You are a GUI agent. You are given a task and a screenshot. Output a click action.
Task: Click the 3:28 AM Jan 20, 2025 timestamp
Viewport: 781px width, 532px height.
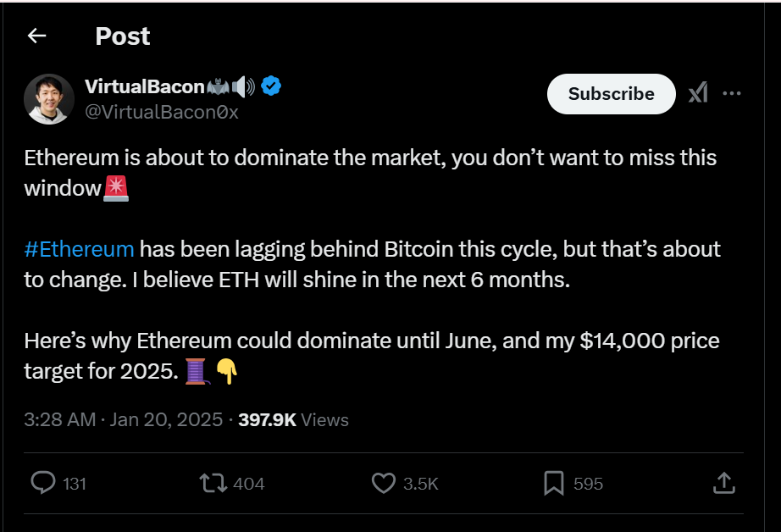[x=124, y=419]
